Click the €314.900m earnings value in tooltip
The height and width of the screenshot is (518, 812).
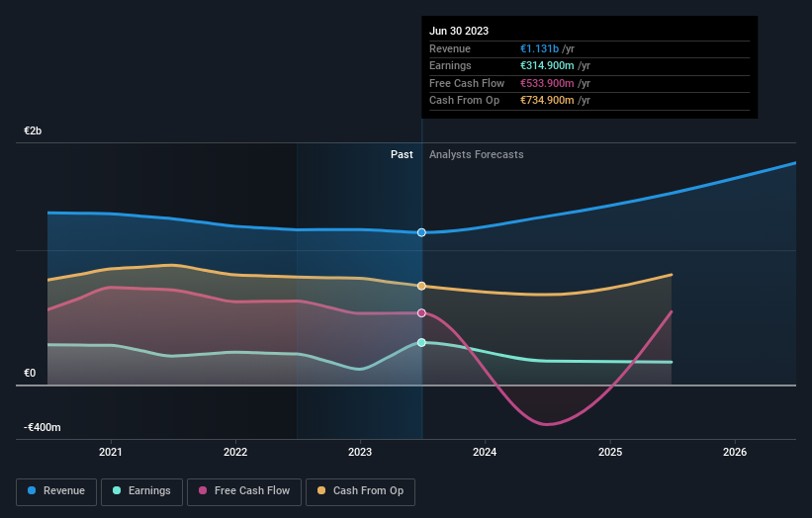547,65
